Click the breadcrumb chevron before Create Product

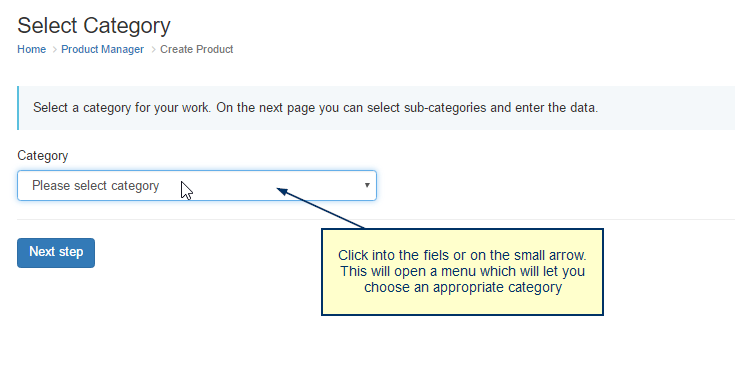153,50
